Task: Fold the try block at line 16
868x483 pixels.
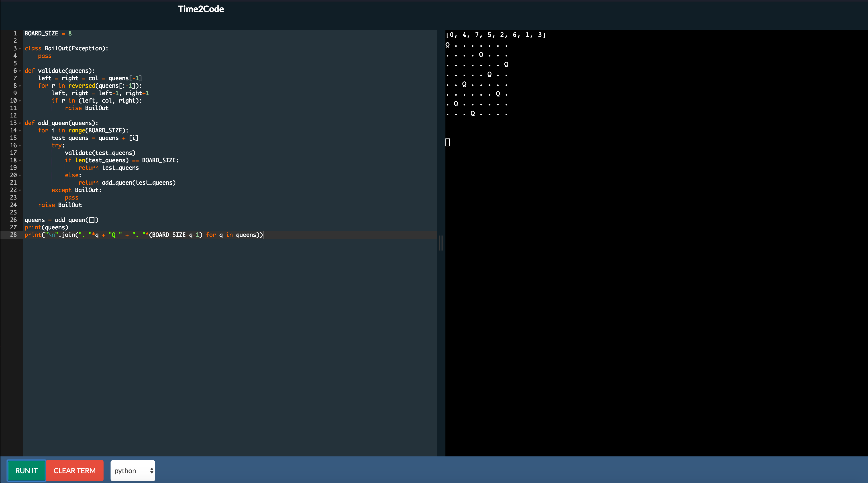Action: [20, 145]
